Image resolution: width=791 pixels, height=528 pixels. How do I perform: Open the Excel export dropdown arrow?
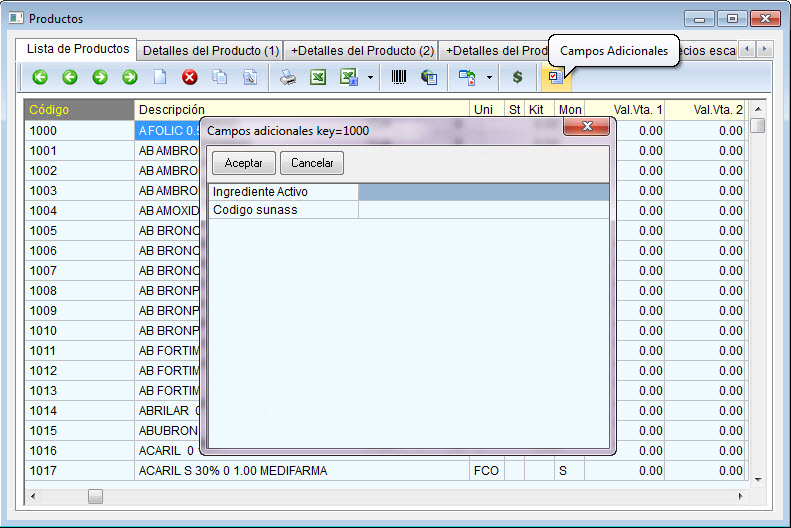(370, 77)
